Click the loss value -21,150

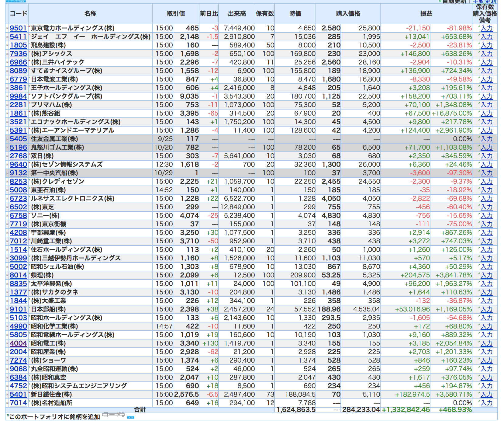point(418,28)
